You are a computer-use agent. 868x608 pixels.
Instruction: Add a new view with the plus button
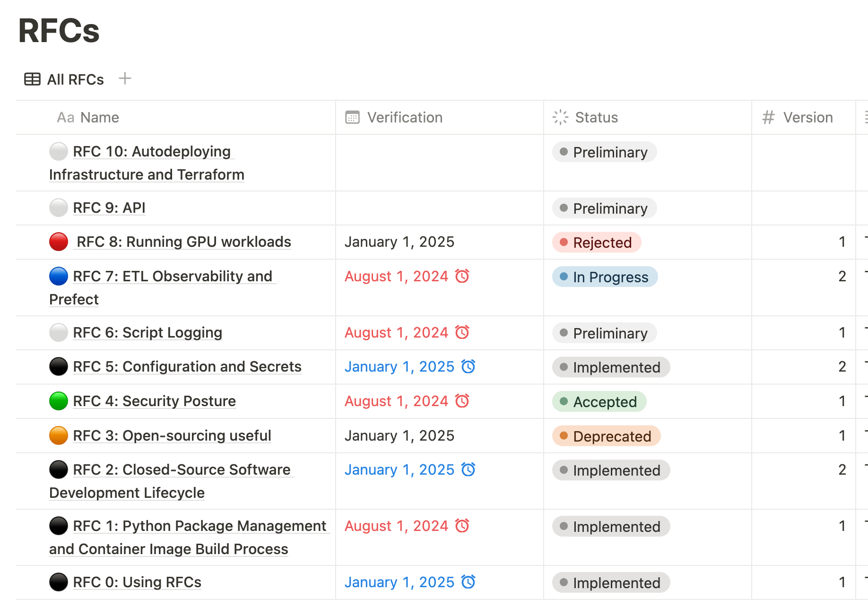tap(125, 78)
